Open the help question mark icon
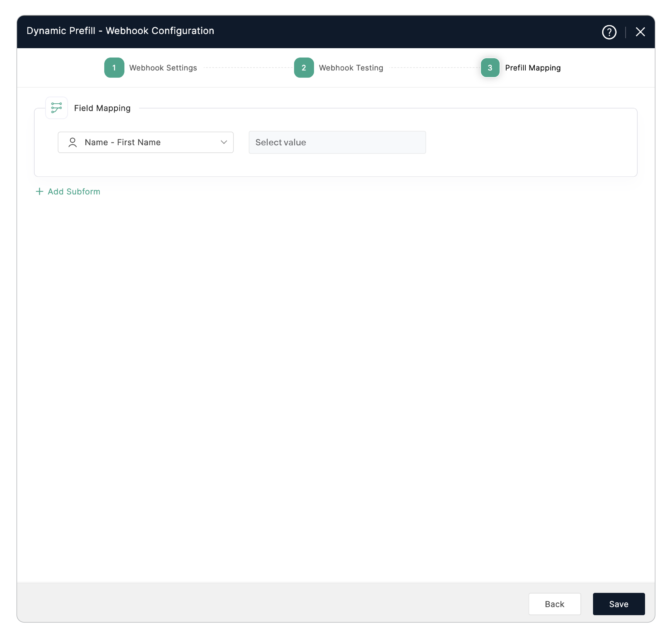Image resolution: width=672 pixels, height=640 pixels. [609, 32]
